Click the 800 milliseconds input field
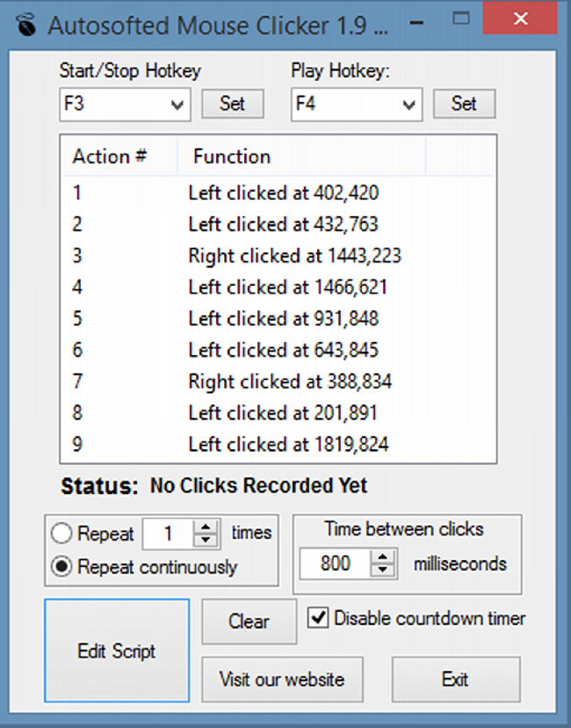The height and width of the screenshot is (728, 571). point(336,564)
